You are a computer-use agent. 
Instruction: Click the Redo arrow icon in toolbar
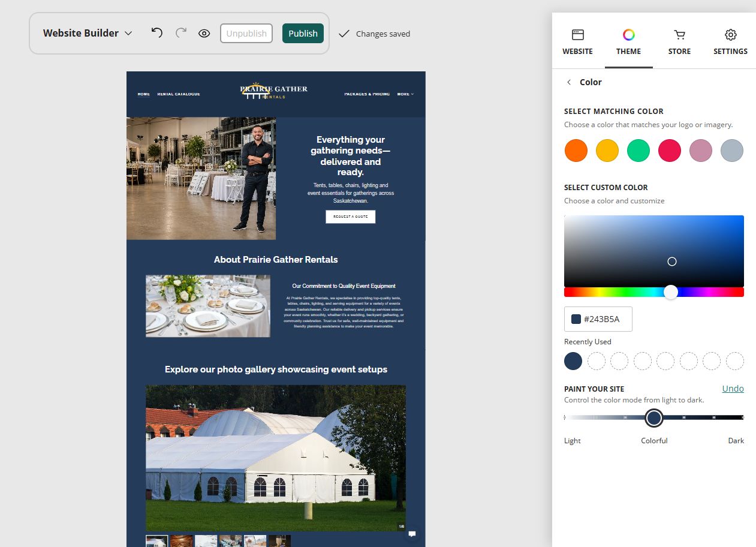[181, 32]
